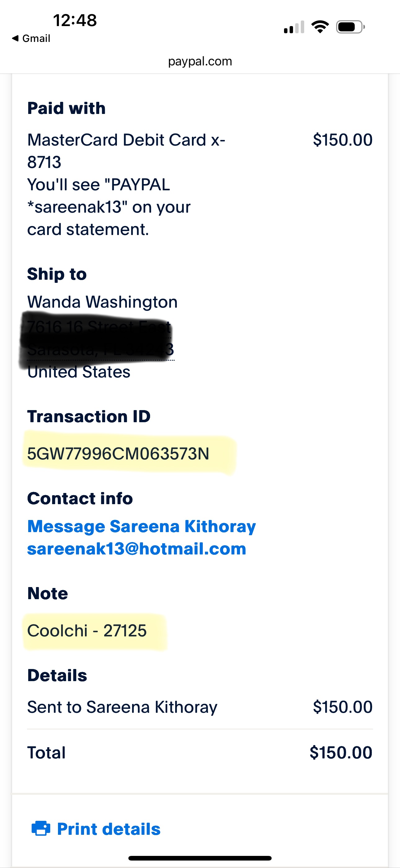Tap the Paid with heading
Image resolution: width=400 pixels, height=868 pixels.
click(x=66, y=109)
